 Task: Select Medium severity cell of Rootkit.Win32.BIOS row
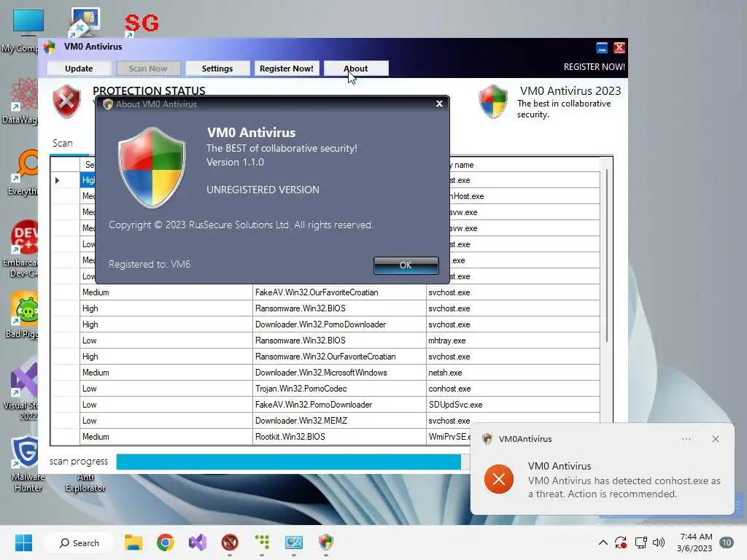pos(166,437)
